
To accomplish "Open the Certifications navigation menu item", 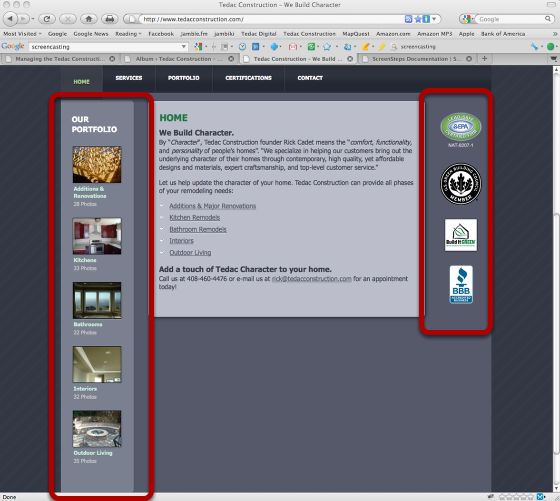I will 248,78.
